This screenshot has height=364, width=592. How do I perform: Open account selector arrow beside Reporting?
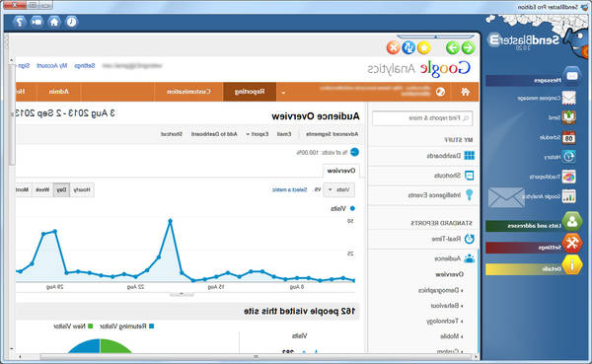click(283, 93)
